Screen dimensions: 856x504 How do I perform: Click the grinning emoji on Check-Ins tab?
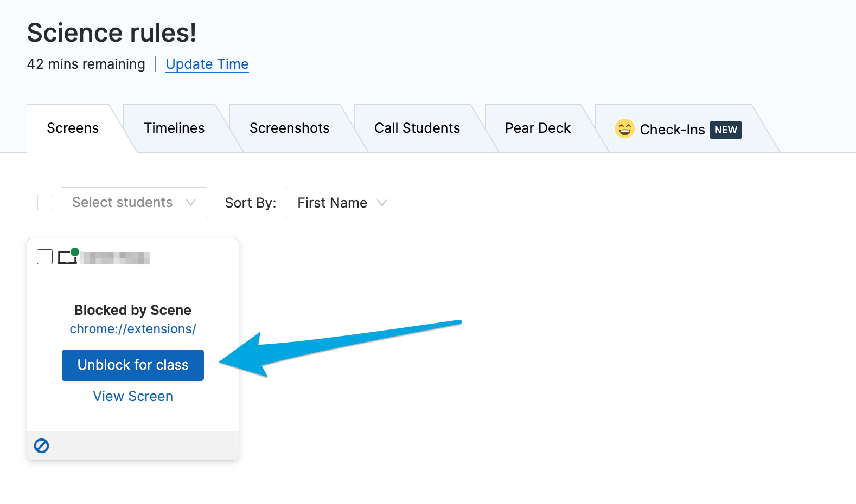click(x=624, y=129)
